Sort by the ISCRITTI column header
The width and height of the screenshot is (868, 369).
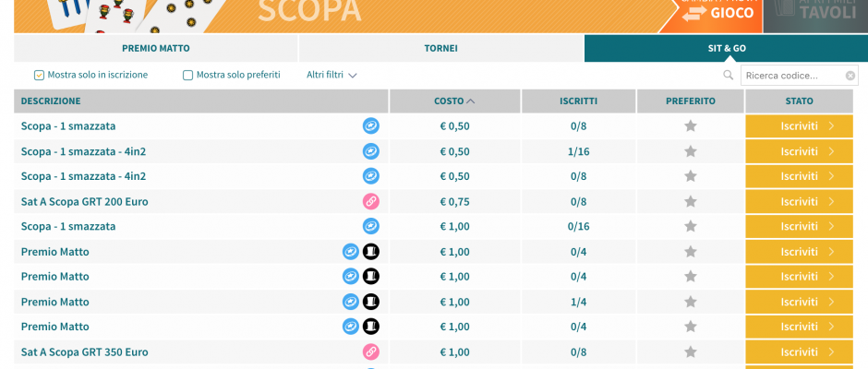(578, 101)
